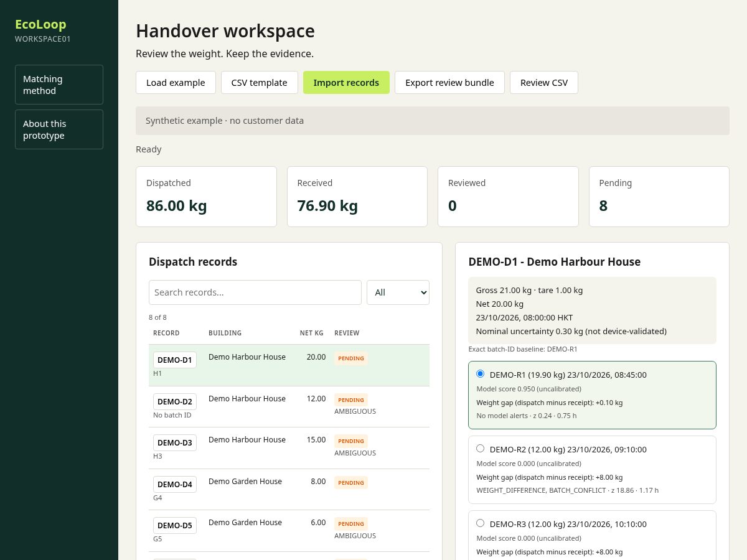Click the 8.00 net kg value
This screenshot has height=560, width=747.
tap(318, 482)
